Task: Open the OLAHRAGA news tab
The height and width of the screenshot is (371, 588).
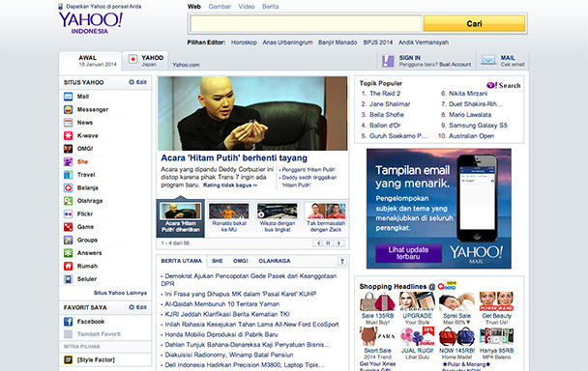Action: [275, 261]
